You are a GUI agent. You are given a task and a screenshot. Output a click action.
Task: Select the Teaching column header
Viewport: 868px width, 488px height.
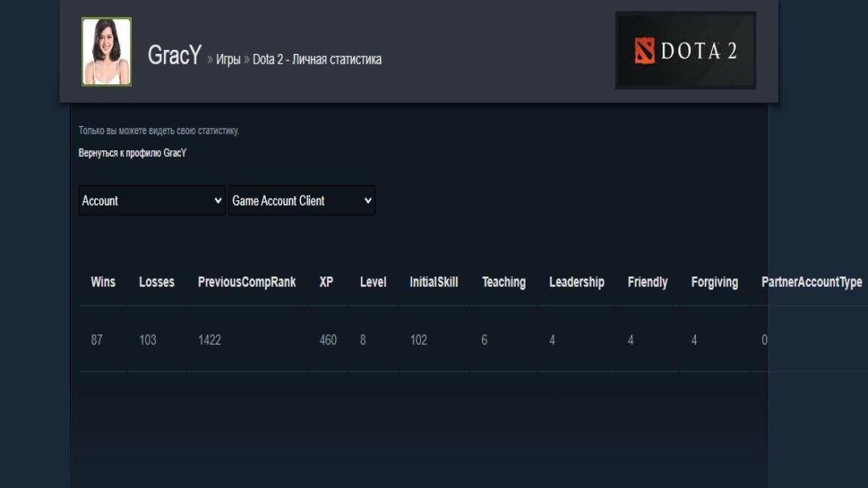point(504,282)
